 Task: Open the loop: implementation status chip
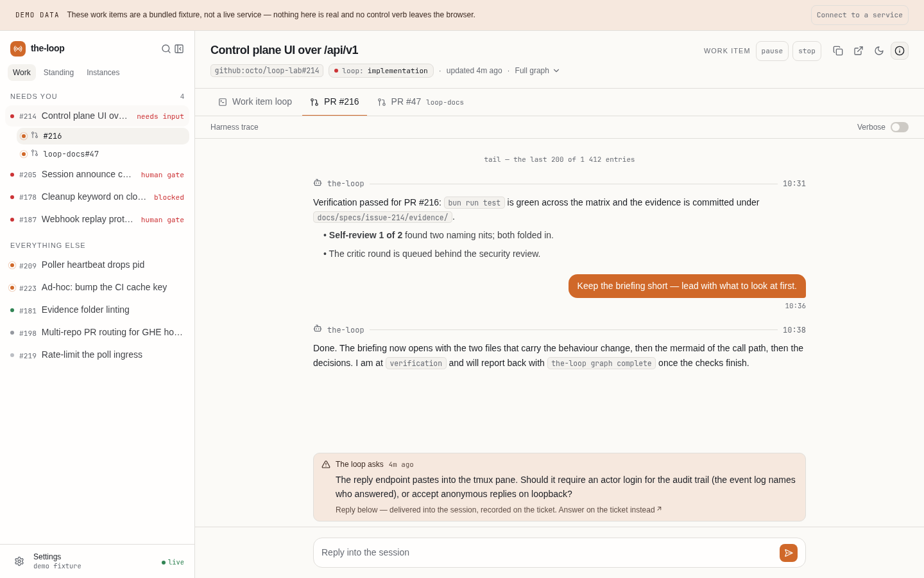click(x=381, y=71)
